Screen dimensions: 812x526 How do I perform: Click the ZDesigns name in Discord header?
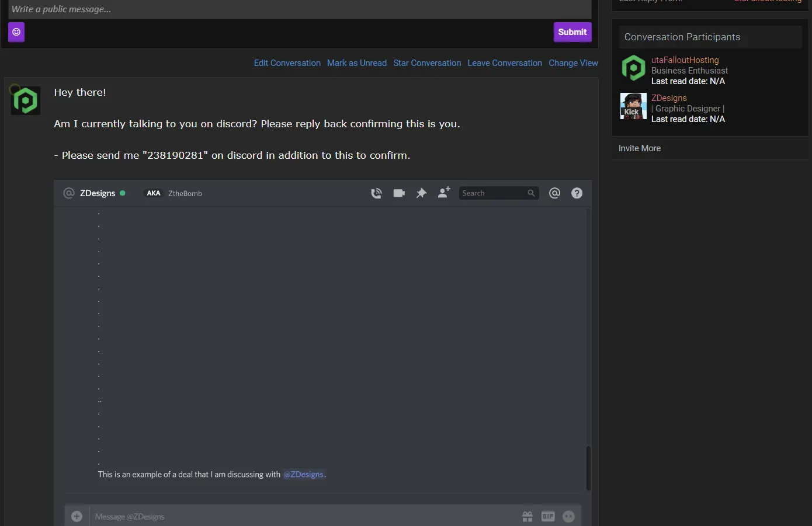coord(98,193)
